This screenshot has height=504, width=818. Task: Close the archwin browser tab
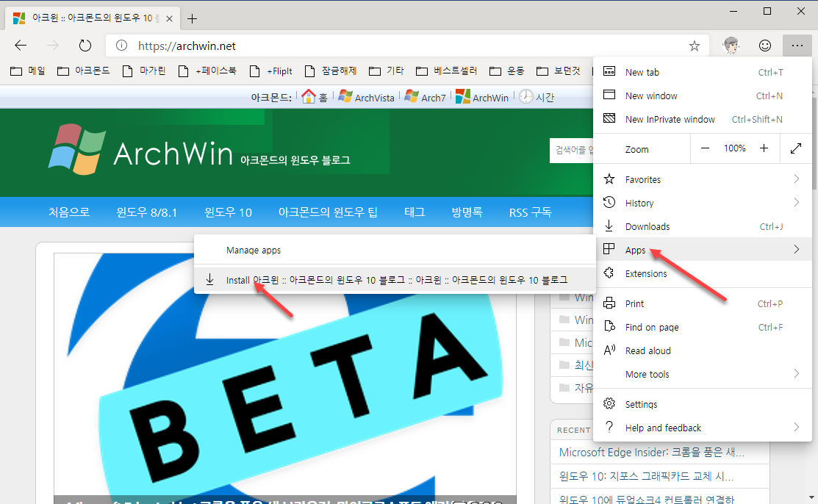click(169, 19)
